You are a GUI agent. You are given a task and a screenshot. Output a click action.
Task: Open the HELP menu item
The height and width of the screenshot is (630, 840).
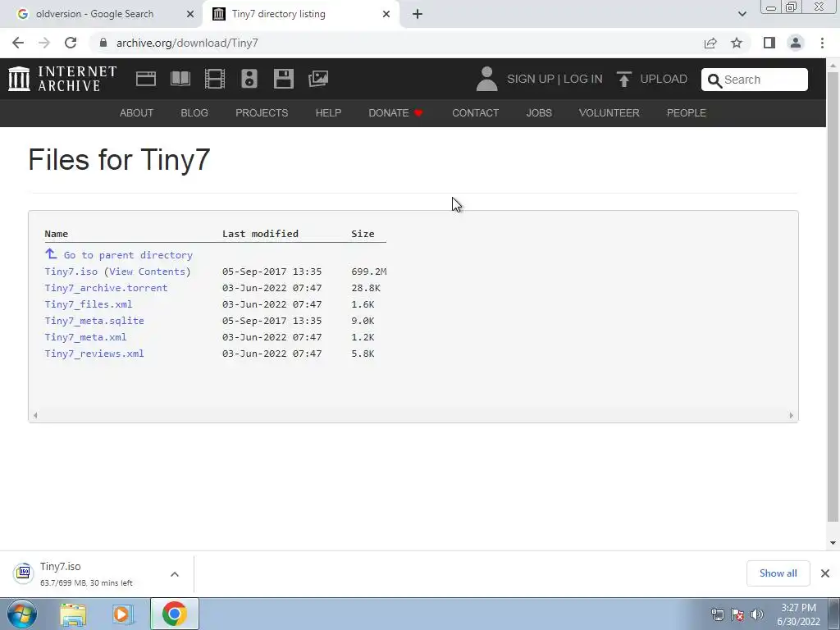tap(328, 113)
